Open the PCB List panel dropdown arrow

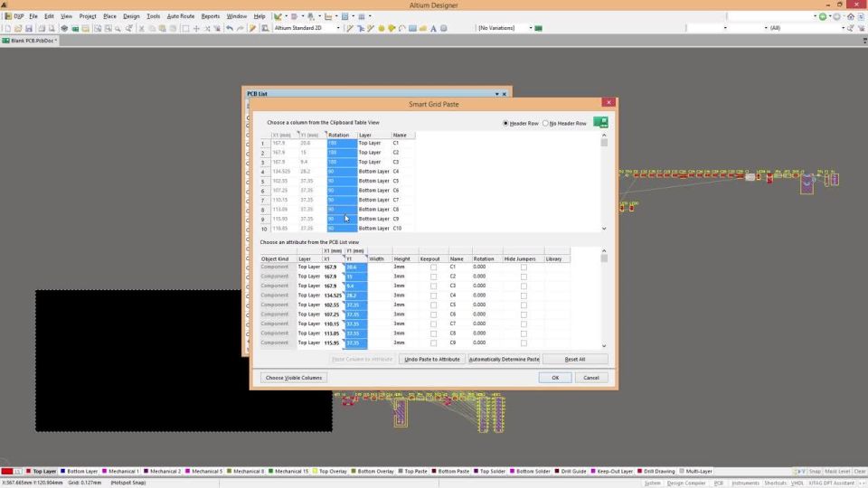click(496, 94)
